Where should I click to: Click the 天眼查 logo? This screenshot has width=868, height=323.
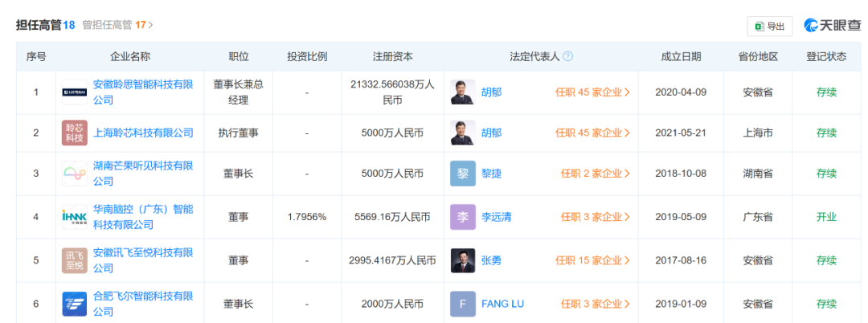pyautogui.click(x=832, y=26)
